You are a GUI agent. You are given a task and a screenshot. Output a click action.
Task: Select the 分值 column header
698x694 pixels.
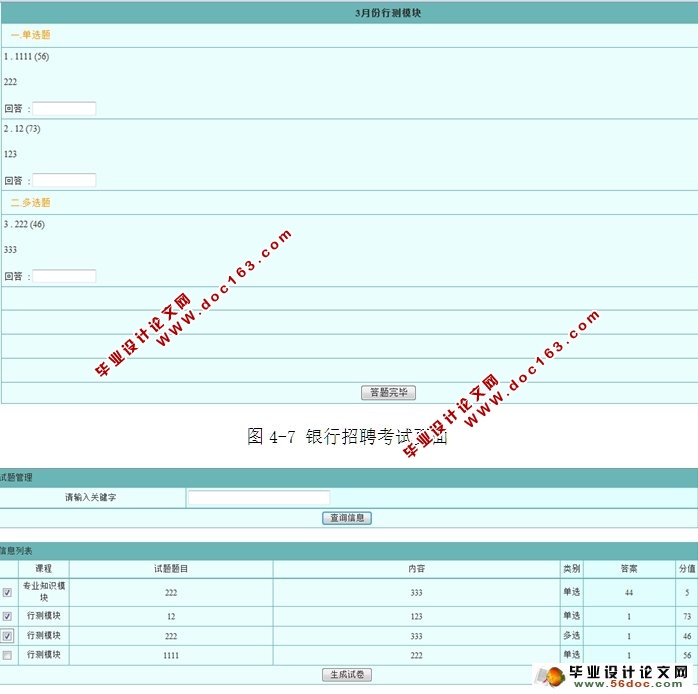686,568
